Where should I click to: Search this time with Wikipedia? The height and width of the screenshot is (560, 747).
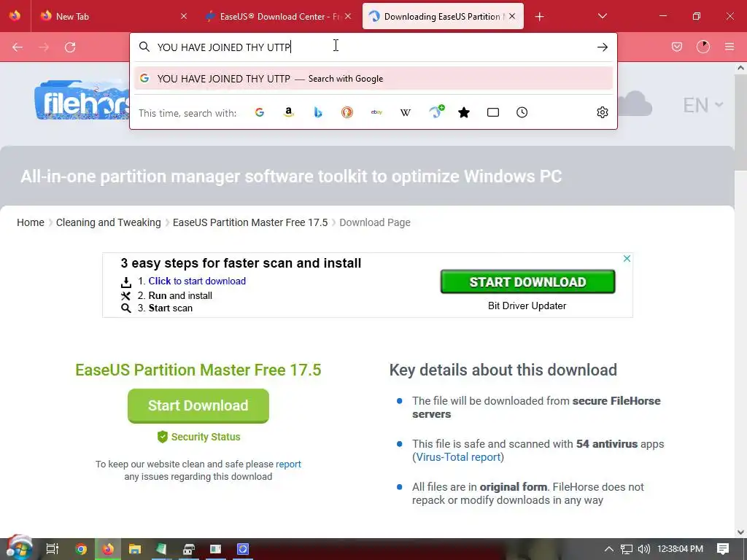pos(406,112)
